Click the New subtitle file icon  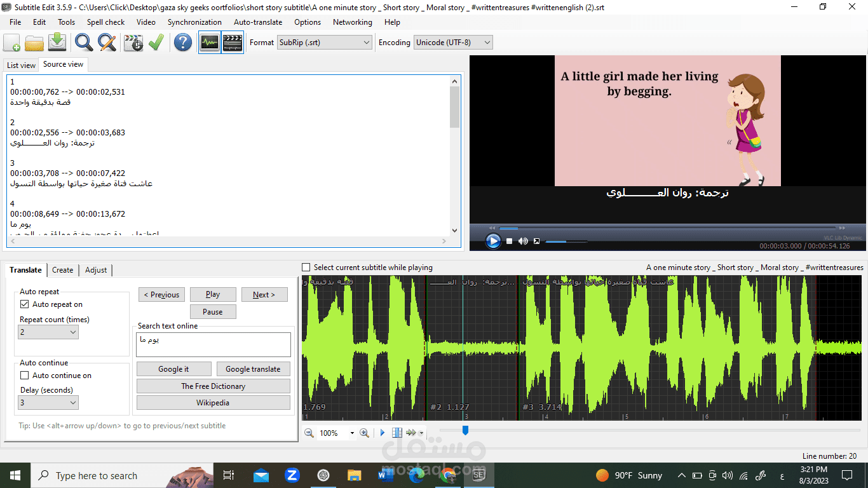(x=12, y=43)
